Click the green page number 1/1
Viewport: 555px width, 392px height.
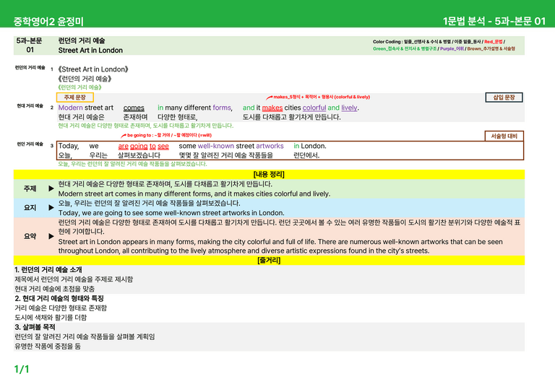(21, 370)
